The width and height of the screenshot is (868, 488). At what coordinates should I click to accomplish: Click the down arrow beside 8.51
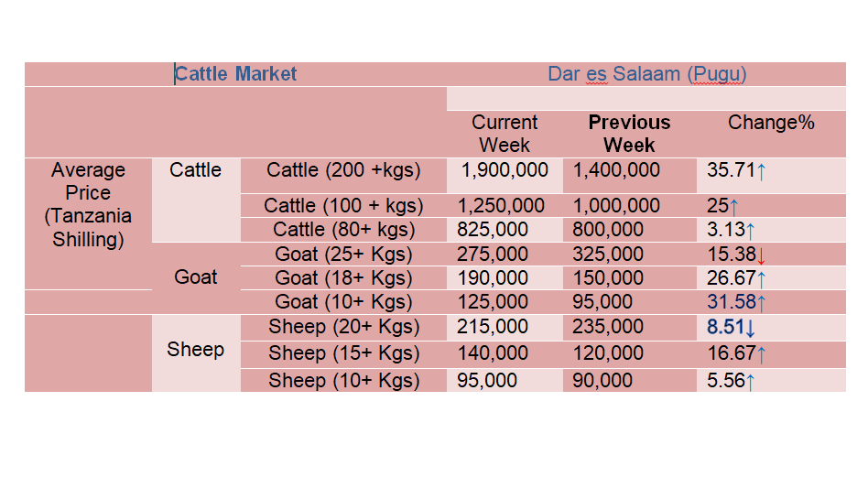(x=750, y=328)
